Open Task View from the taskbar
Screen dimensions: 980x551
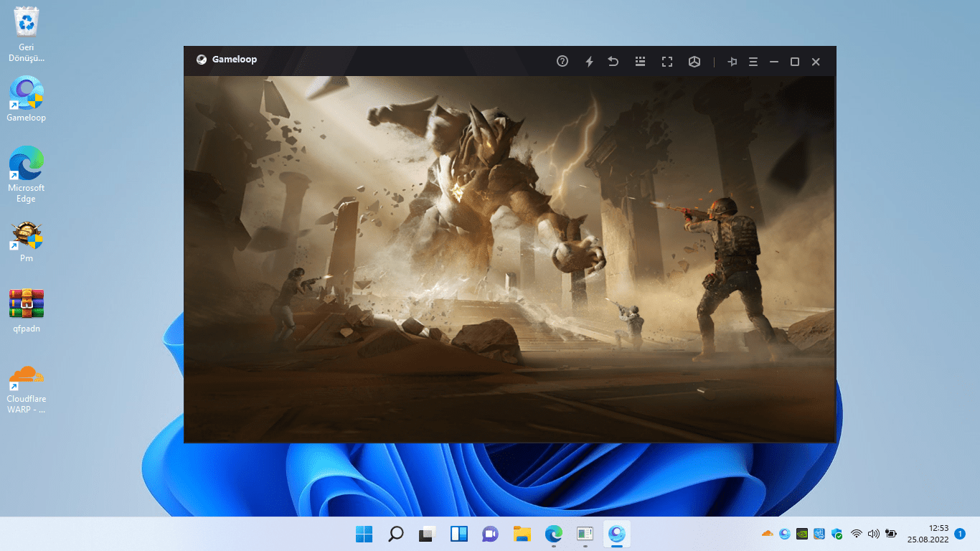428,534
